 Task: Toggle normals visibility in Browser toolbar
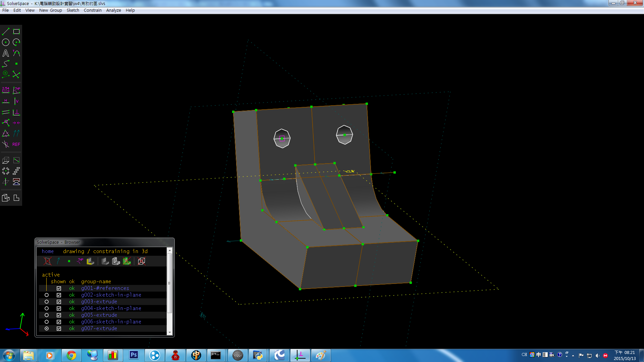58,261
